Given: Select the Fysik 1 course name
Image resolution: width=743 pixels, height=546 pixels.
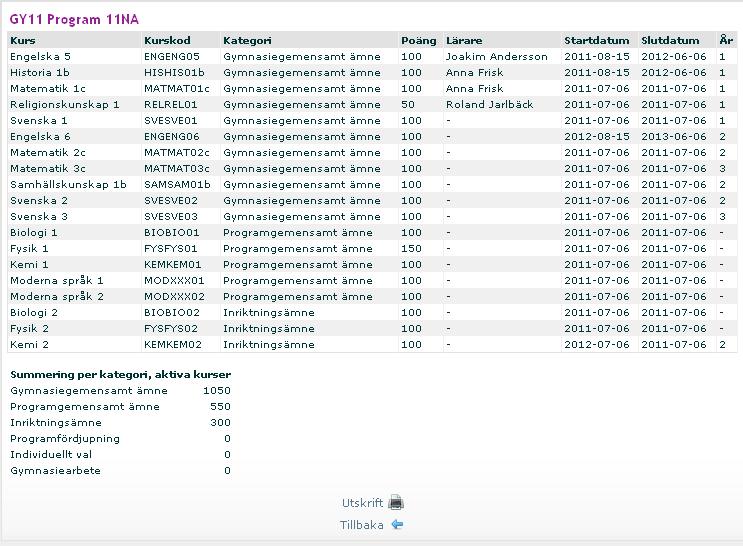Looking at the screenshot, I should [29, 249].
